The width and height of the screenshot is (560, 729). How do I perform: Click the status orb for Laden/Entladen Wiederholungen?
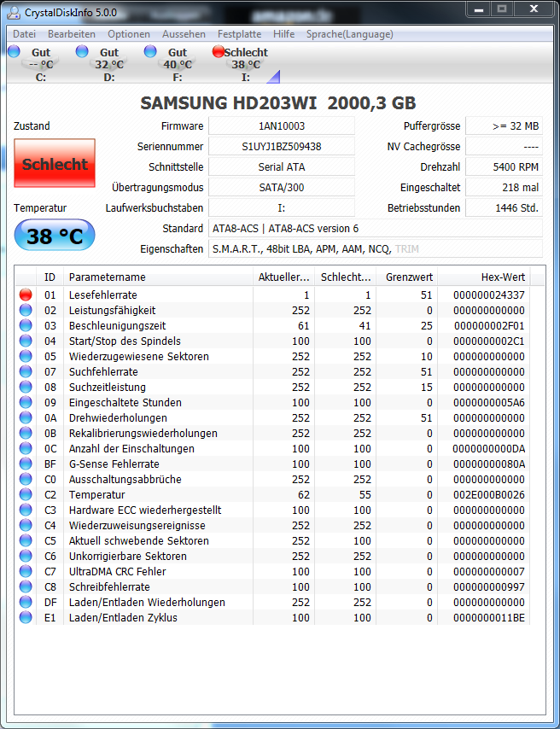click(26, 602)
